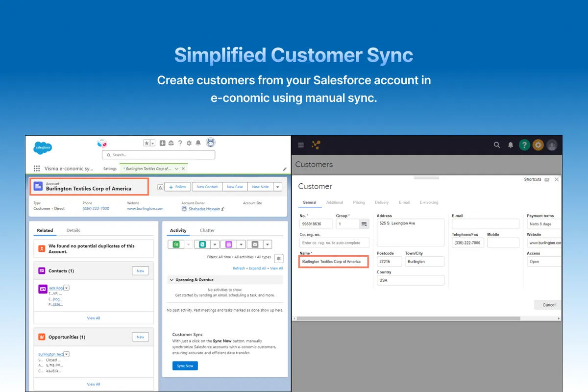Image resolution: width=588 pixels, height=392 pixels.
Task: Click the Salesforce cloud logo
Action: pyautogui.click(x=43, y=147)
